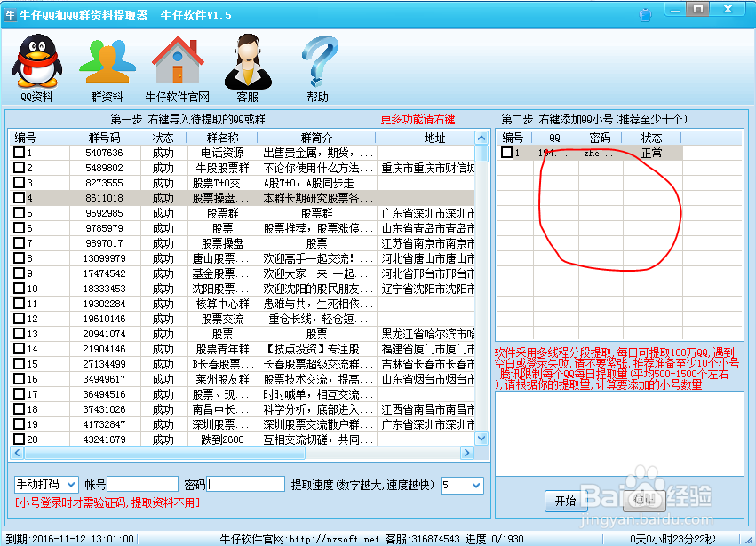Click group number 37431026
The width and height of the screenshot is (756, 546).
[x=104, y=409]
